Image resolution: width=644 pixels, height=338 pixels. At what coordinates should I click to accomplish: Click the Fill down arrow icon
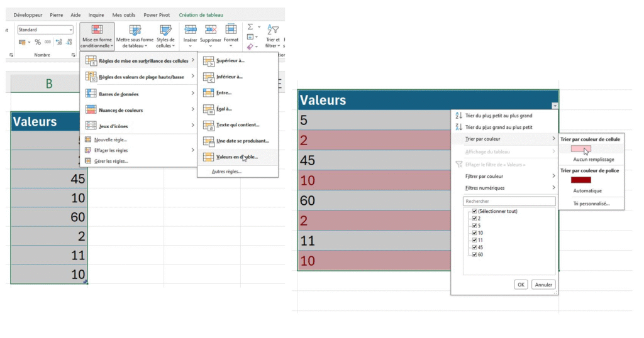(250, 36)
